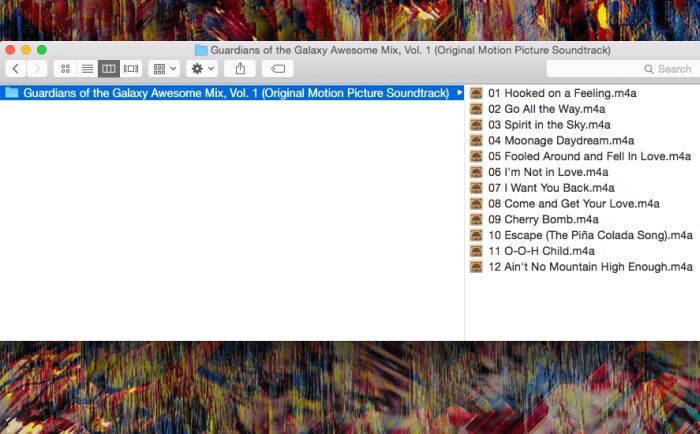This screenshot has width=700, height=434.
Task: Go forward with the right chevron button
Action: (37, 69)
